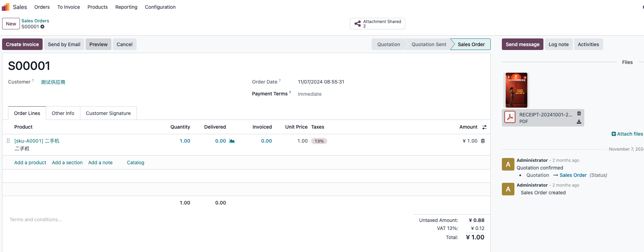Click Log note

point(558,44)
